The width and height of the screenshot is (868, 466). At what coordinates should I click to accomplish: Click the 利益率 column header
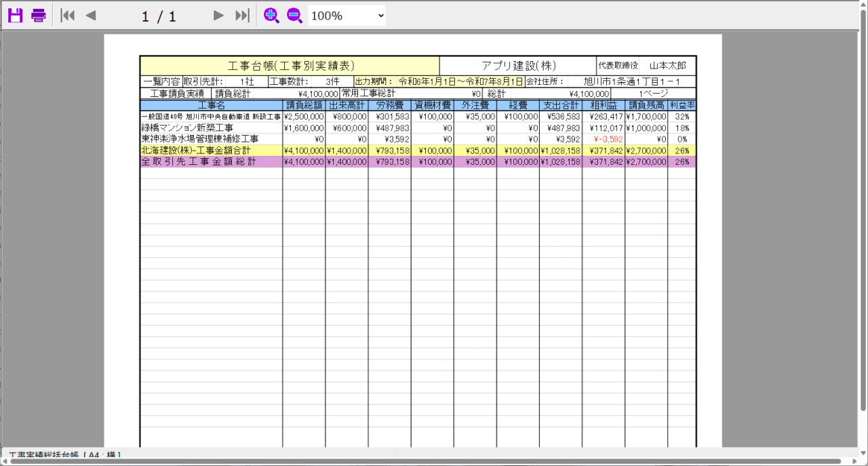682,105
